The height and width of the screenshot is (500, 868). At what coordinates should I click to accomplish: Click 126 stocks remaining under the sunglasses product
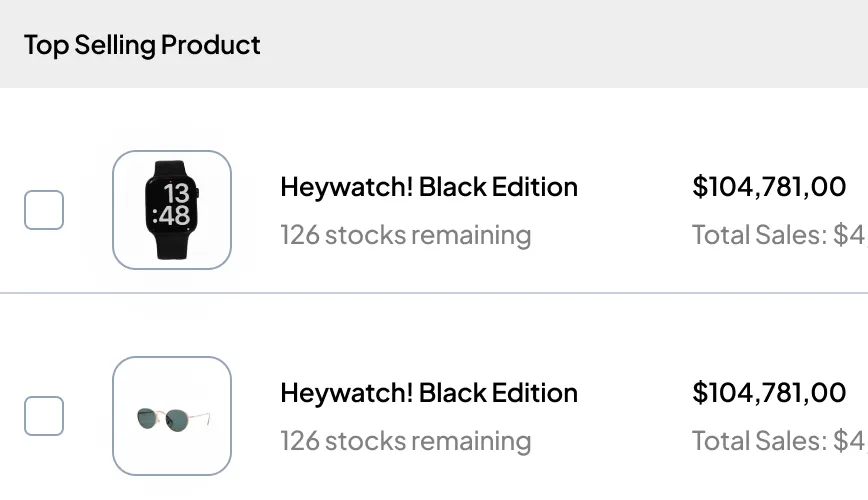click(405, 441)
